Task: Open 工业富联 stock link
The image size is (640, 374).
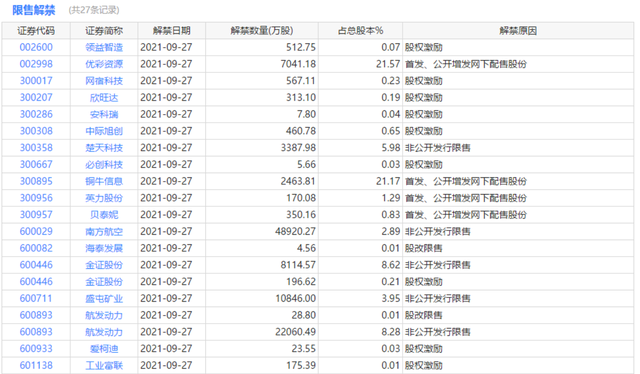Action: (x=104, y=365)
